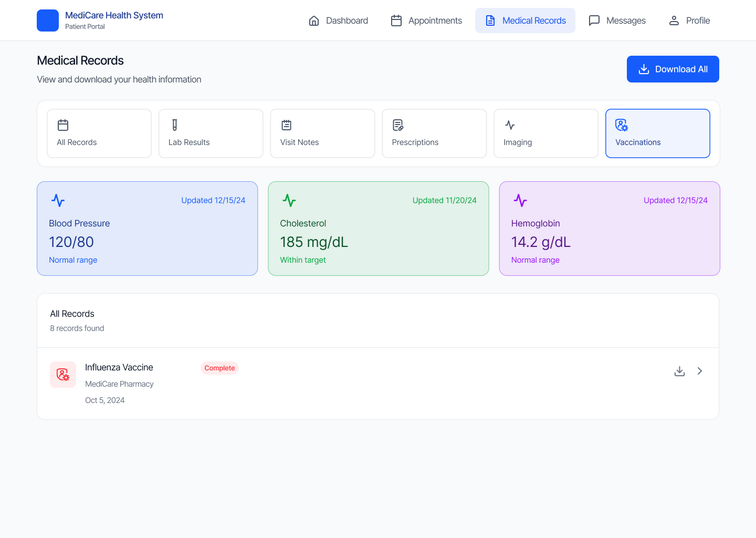Click the Prescriptions document icon

click(398, 125)
